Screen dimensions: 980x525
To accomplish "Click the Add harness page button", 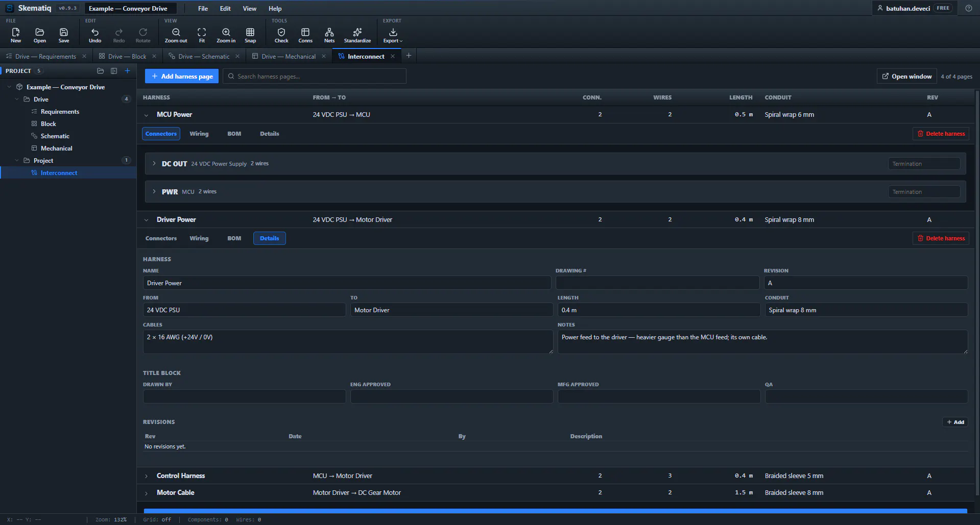I will (182, 76).
